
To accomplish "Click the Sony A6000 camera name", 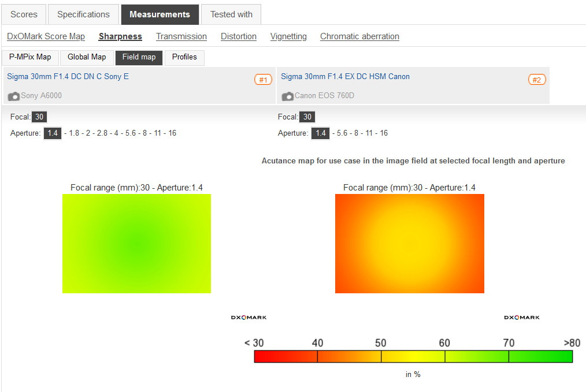I will pos(41,96).
